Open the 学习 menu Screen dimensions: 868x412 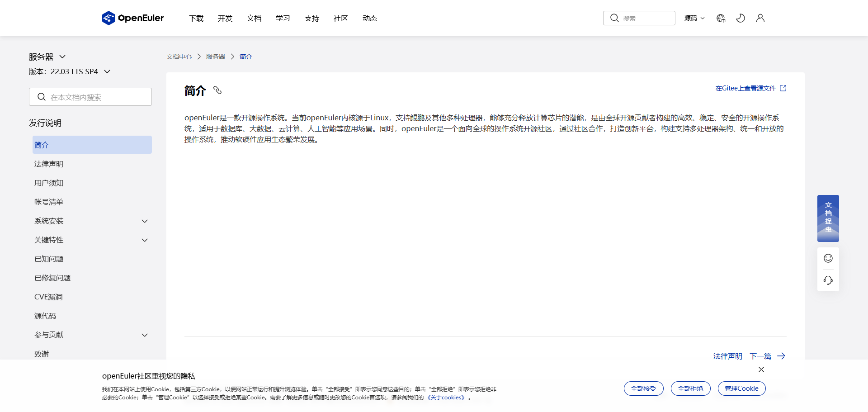click(x=283, y=18)
